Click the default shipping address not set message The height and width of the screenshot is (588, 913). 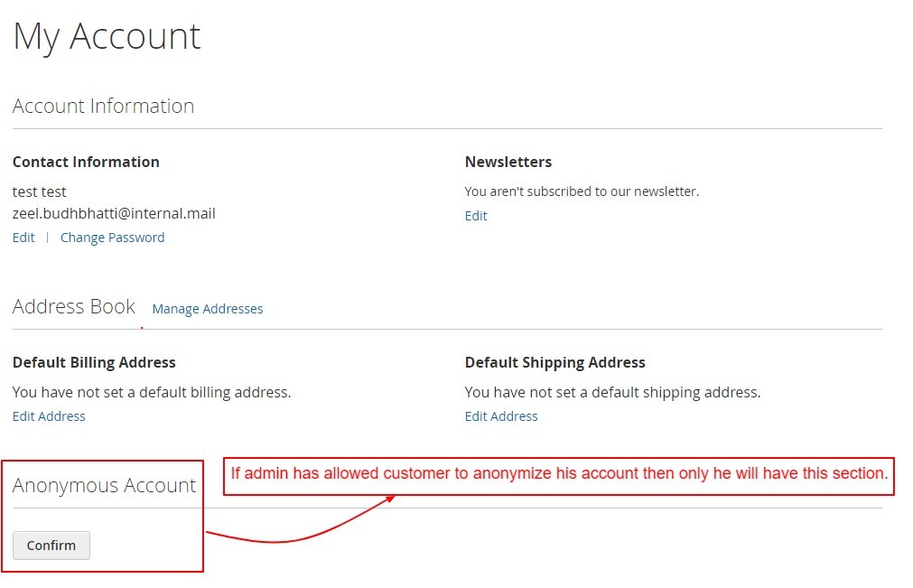[x=612, y=392]
